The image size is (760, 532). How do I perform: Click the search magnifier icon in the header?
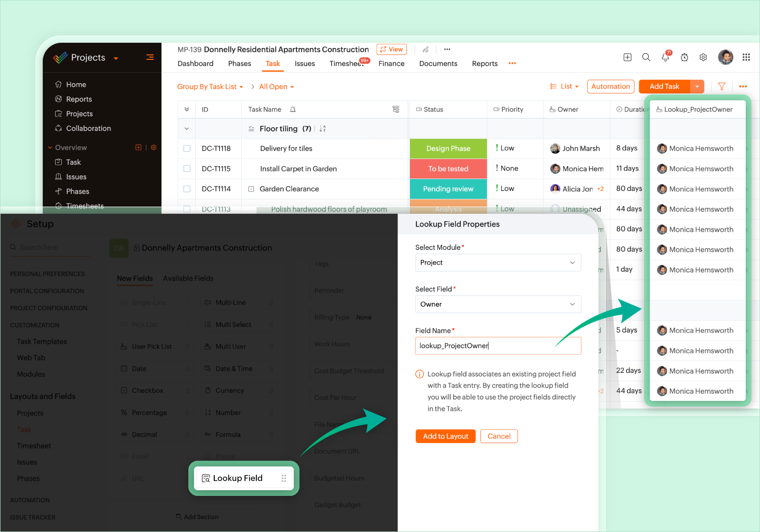(x=646, y=57)
